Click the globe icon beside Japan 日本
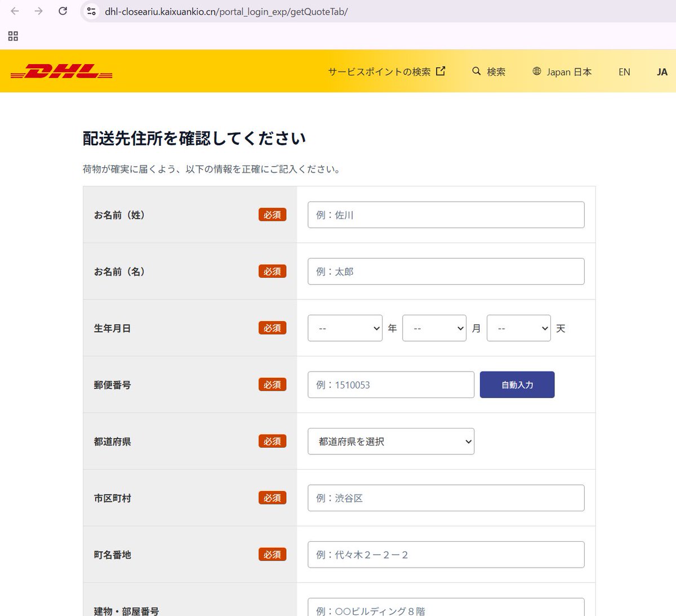Screen dimensions: 676x616 click(x=537, y=71)
